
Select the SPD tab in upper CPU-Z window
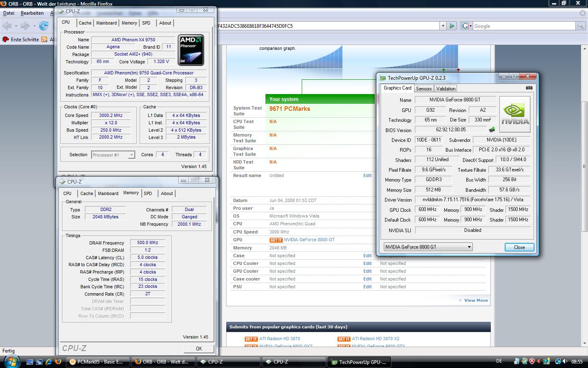click(146, 23)
